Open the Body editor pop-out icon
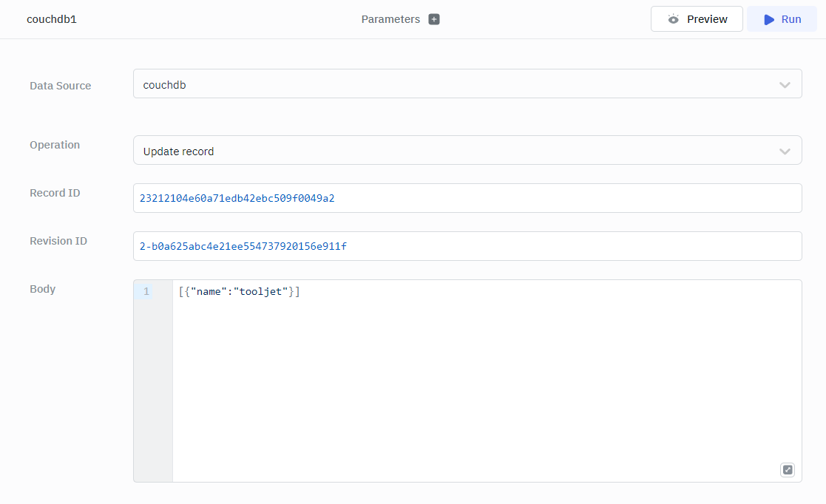The height and width of the screenshot is (504, 826). pyautogui.click(x=788, y=470)
